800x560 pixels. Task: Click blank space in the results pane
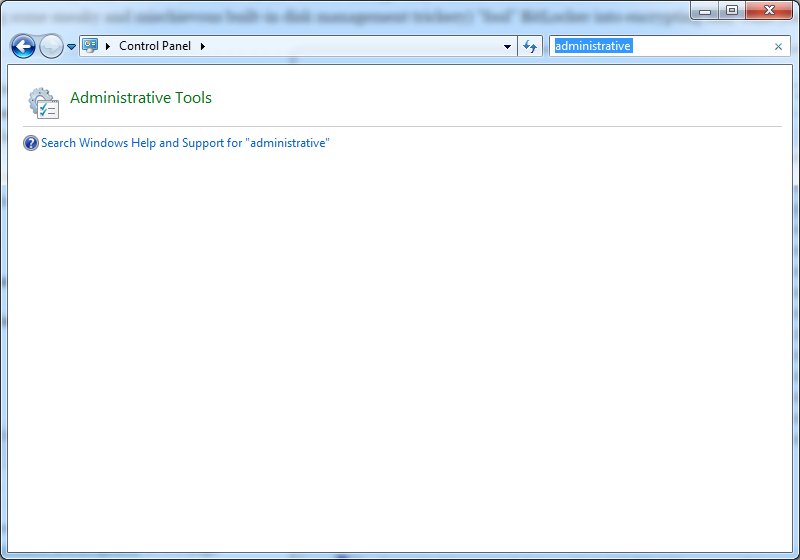(400, 350)
